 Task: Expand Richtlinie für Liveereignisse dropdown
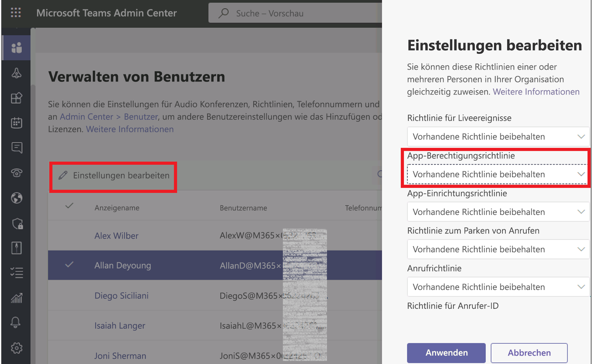tap(498, 137)
